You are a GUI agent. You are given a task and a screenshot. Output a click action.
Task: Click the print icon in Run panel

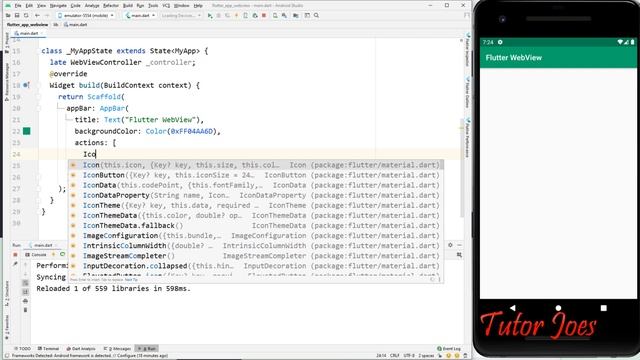(25, 301)
